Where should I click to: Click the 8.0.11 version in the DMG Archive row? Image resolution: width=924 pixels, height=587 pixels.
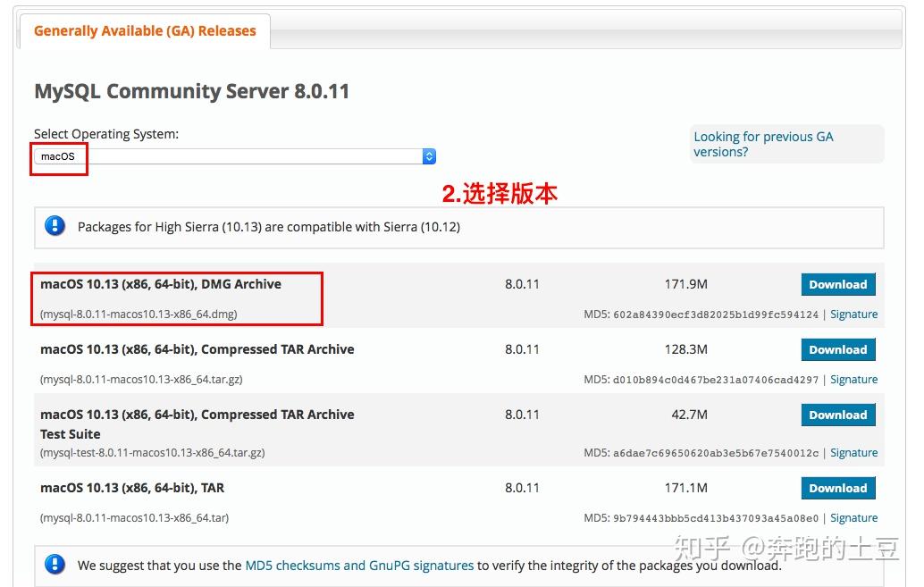pyautogui.click(x=522, y=284)
